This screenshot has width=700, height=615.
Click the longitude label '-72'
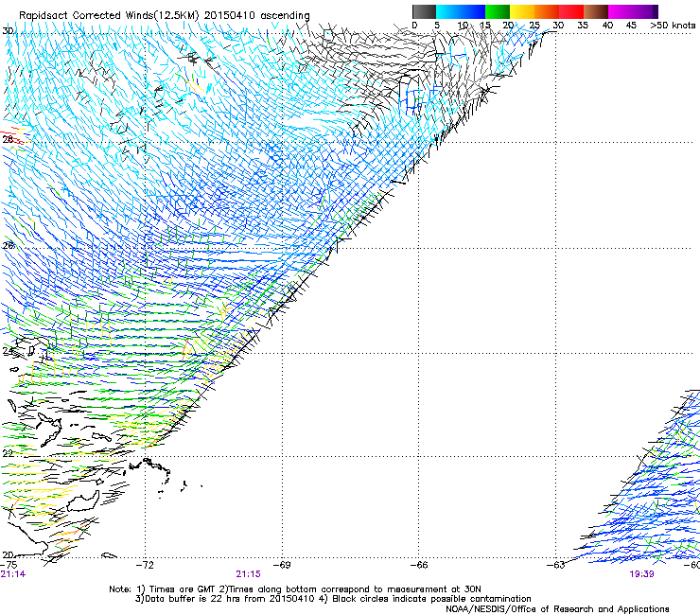click(x=145, y=565)
